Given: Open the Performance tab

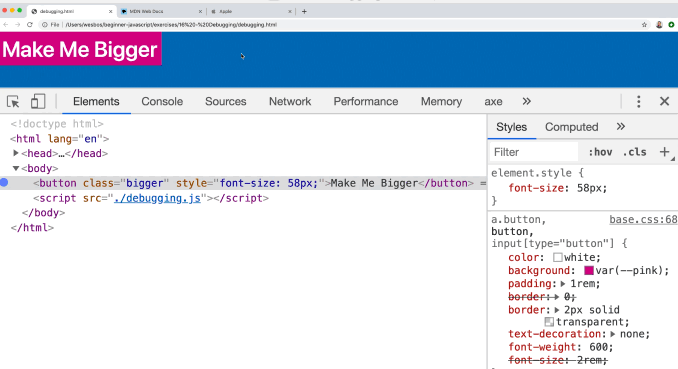Looking at the screenshot, I should point(366,102).
